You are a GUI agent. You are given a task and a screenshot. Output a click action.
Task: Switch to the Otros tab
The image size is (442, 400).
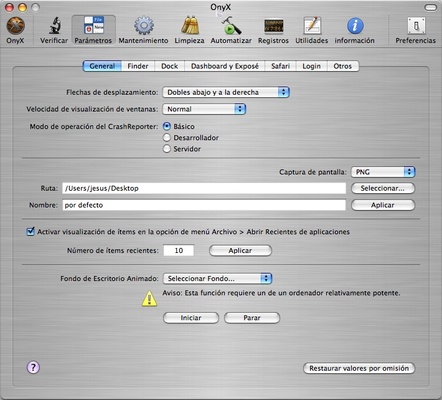(x=343, y=66)
